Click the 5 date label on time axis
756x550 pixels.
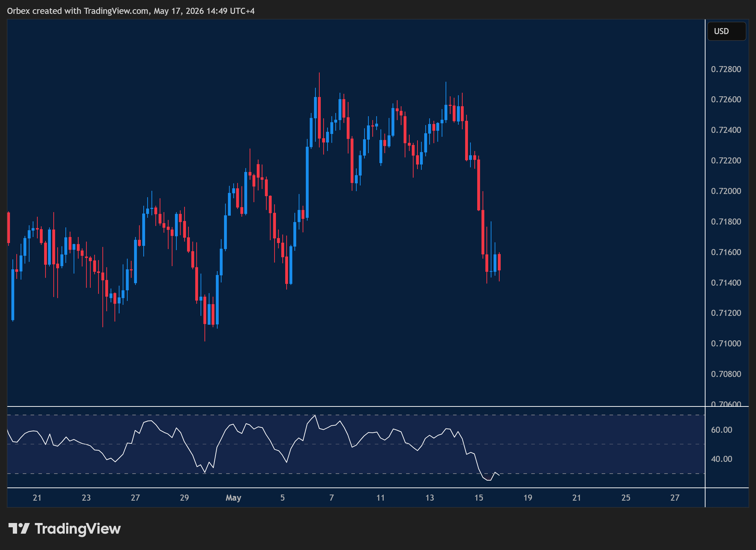[282, 498]
